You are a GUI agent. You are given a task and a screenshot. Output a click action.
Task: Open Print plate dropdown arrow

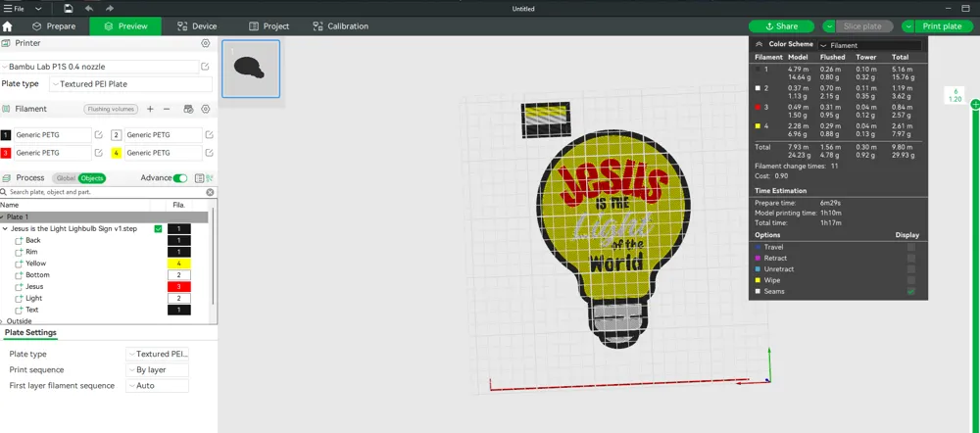[908, 26]
